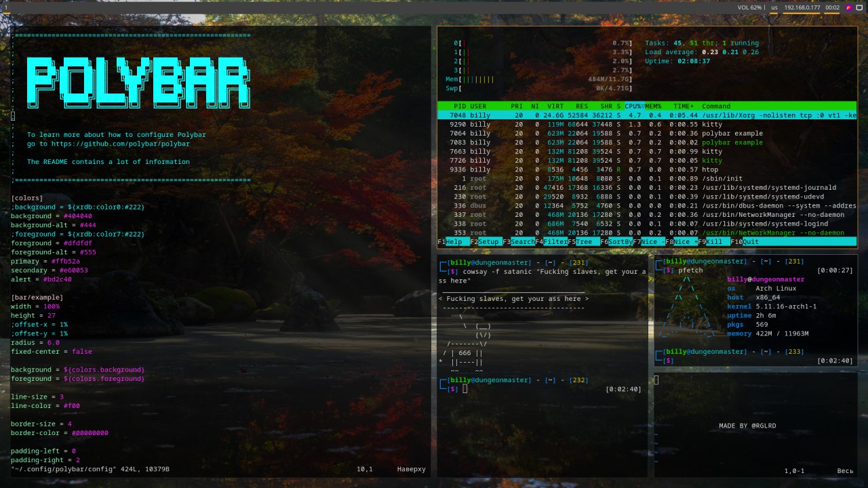Select kitty process row PID 9290
Screen dimensions: 868x488
(x=647, y=125)
